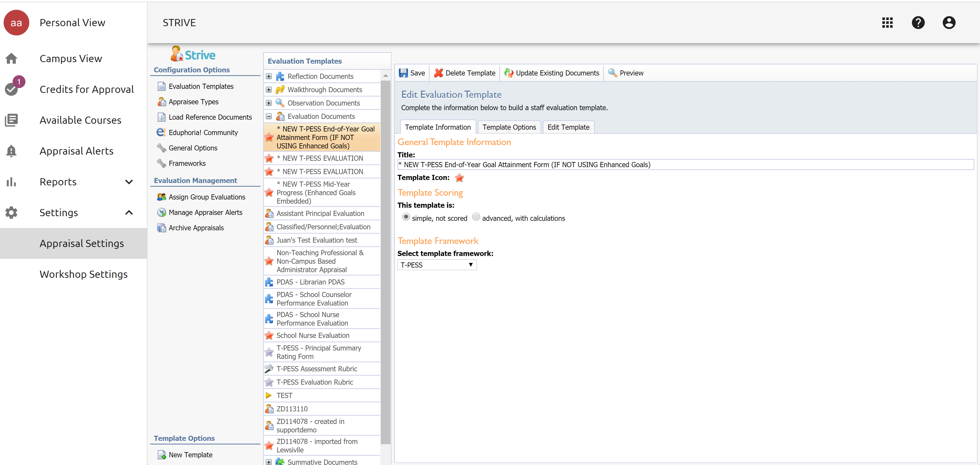This screenshot has height=465, width=980.
Task: Click the Appraisee Types person icon
Action: pos(162,102)
